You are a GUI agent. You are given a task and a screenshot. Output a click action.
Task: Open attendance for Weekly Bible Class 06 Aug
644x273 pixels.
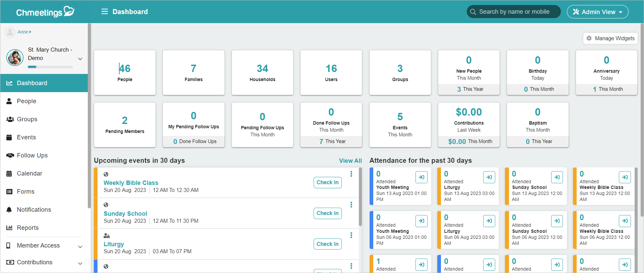coord(625,221)
